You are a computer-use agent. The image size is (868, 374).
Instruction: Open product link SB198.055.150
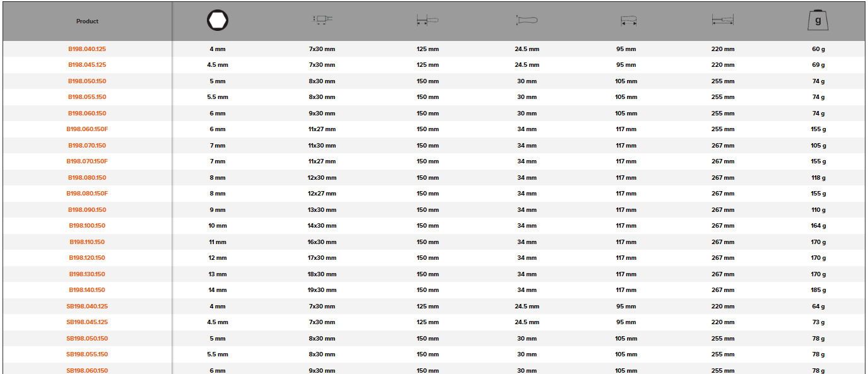click(87, 354)
